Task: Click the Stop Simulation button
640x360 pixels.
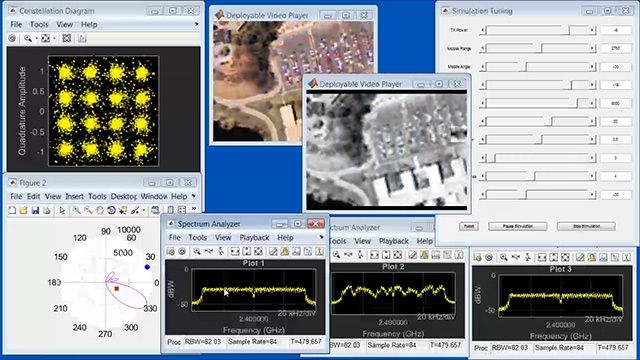Action: pos(586,226)
